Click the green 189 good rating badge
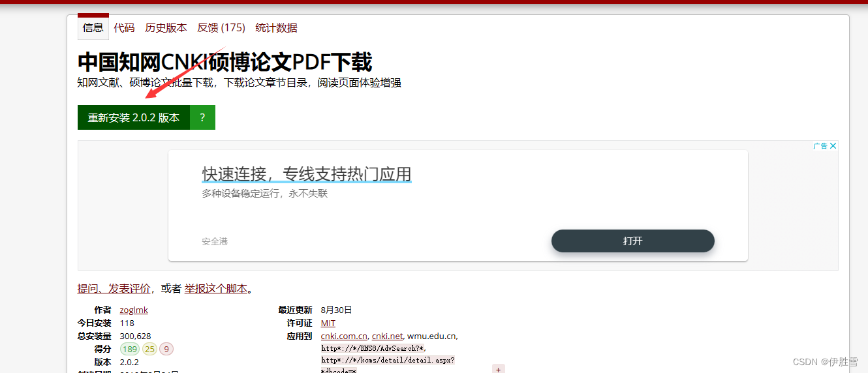 tap(130, 349)
